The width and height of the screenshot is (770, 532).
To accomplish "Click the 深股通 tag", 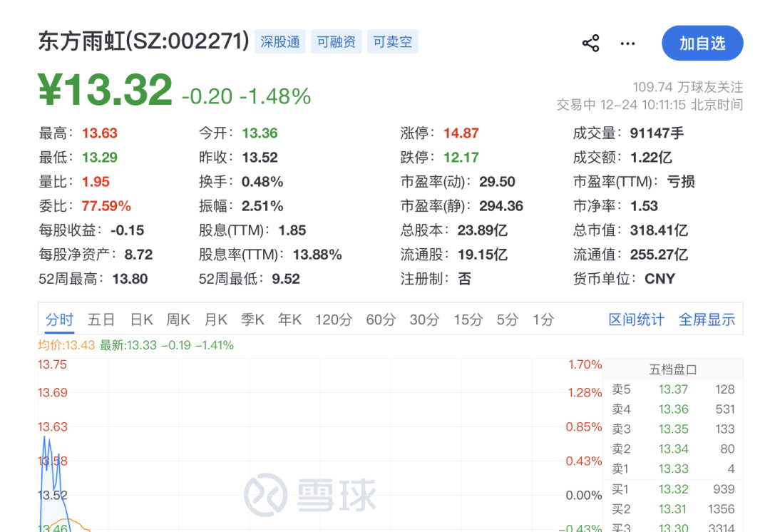I will click(x=280, y=42).
